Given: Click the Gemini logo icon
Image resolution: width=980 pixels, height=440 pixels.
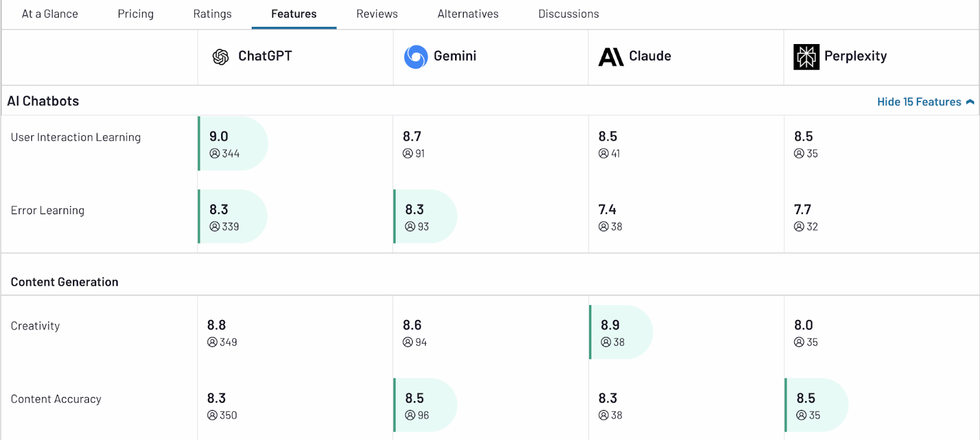Looking at the screenshot, I should pyautogui.click(x=416, y=57).
